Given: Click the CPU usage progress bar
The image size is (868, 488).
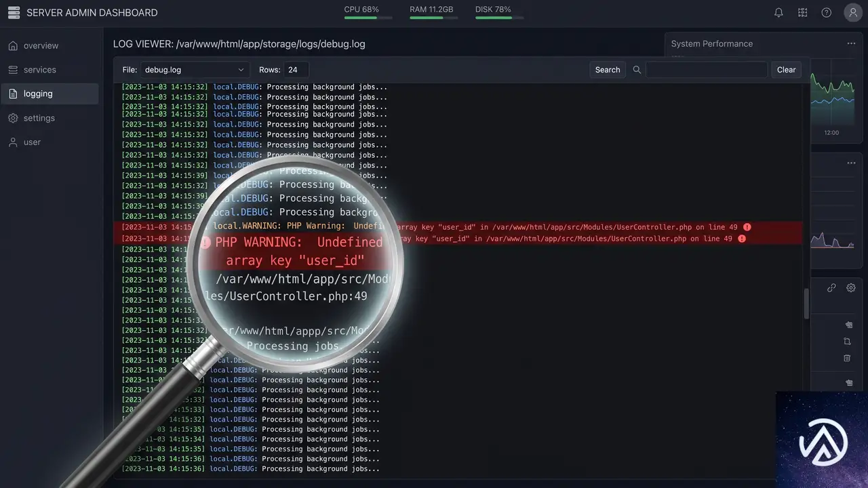Looking at the screenshot, I should coord(368,18).
